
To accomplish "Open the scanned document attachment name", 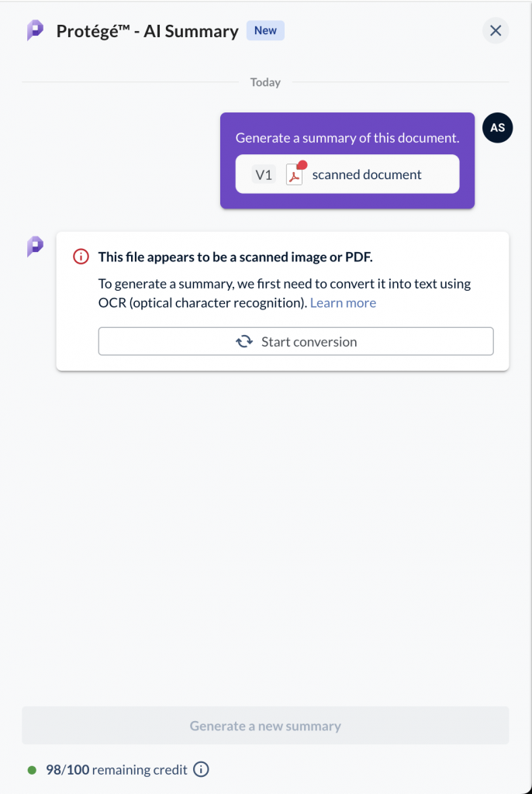I will 367,174.
